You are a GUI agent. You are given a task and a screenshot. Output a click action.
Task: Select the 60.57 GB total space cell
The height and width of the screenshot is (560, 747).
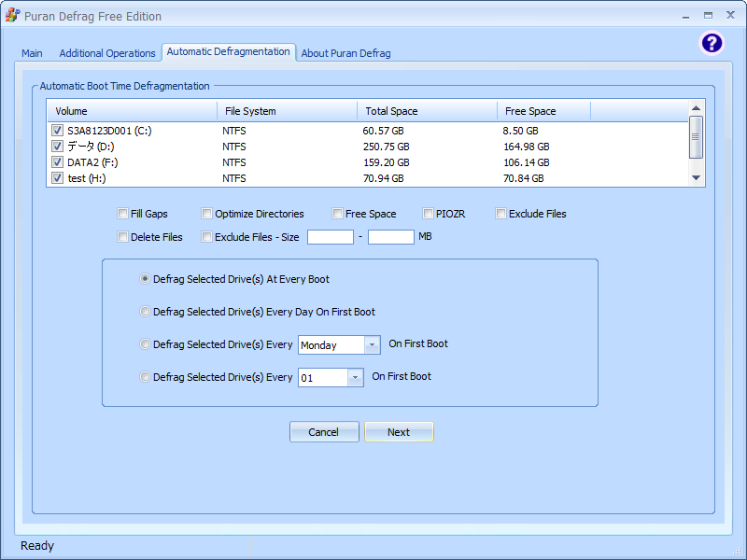click(383, 131)
